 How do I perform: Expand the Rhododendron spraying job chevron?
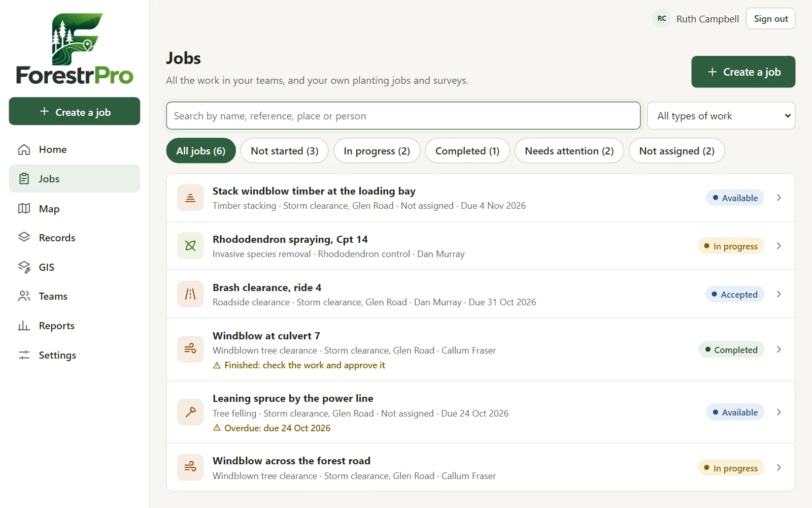[779, 246]
